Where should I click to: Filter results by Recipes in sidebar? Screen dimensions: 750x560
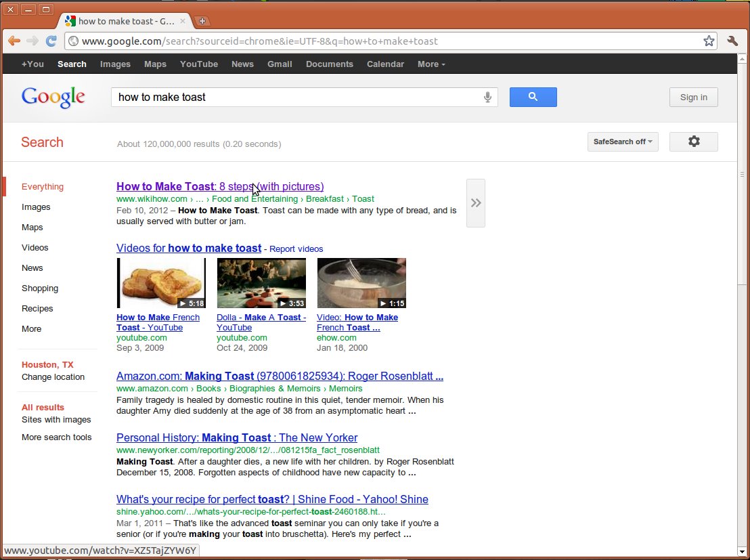[x=37, y=309]
